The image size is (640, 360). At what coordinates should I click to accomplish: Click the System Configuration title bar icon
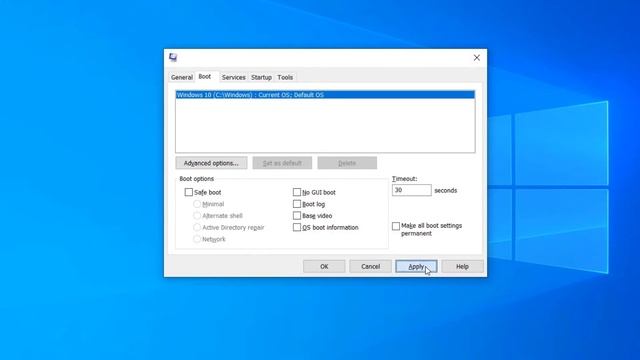(173, 57)
